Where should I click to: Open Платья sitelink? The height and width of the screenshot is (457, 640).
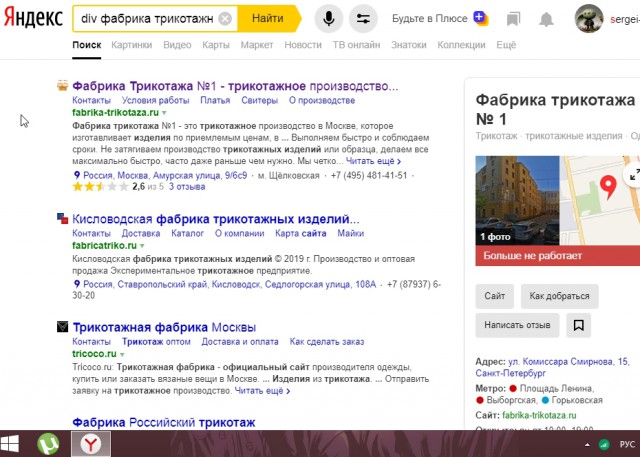(x=215, y=100)
